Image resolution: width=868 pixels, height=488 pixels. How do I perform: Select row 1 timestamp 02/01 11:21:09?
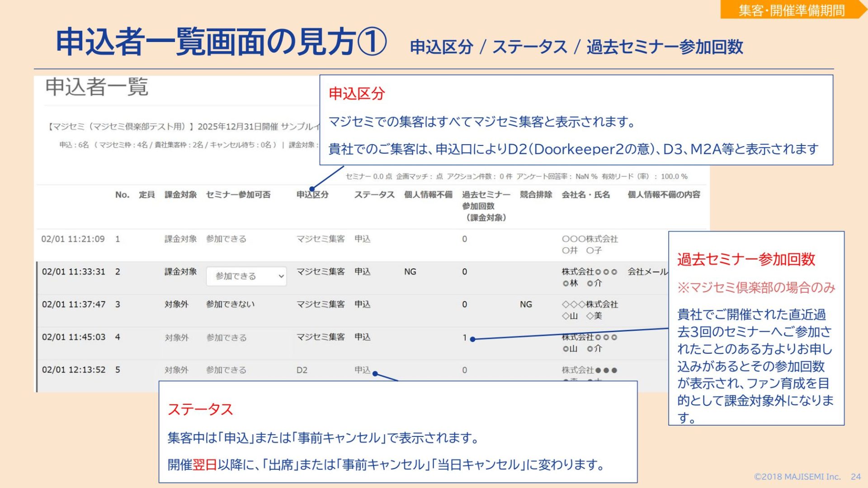click(73, 239)
